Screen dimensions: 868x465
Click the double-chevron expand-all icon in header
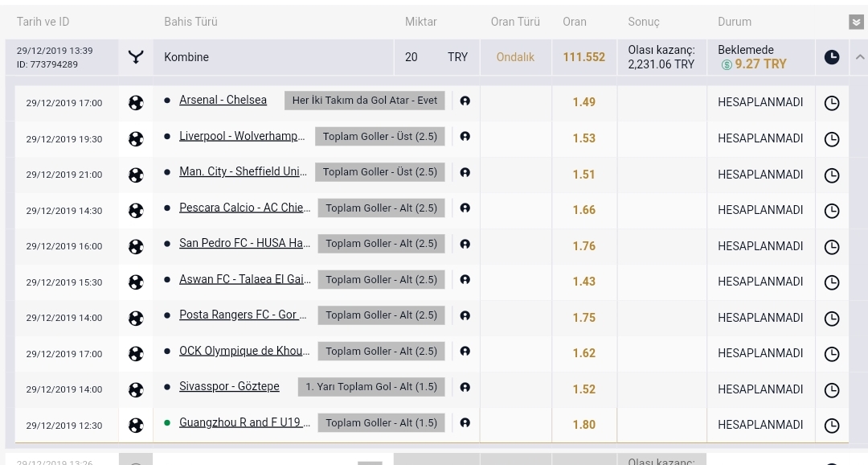click(x=856, y=23)
